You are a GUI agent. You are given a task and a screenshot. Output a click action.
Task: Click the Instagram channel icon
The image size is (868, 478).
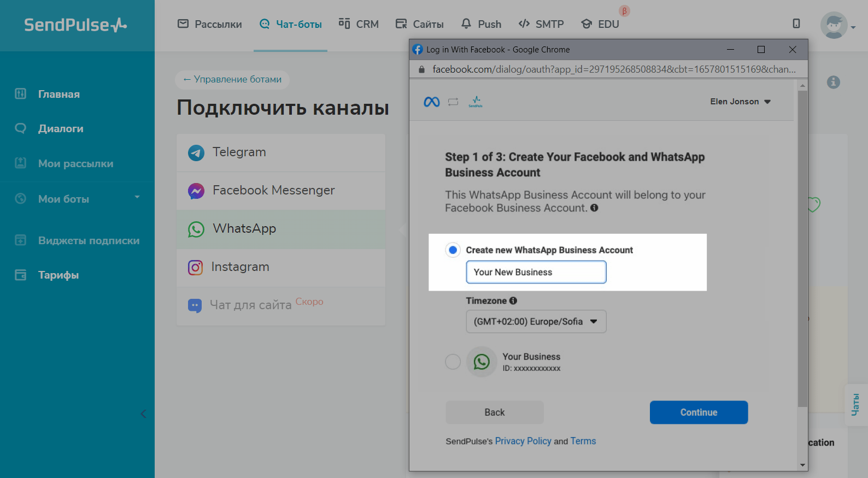click(195, 267)
